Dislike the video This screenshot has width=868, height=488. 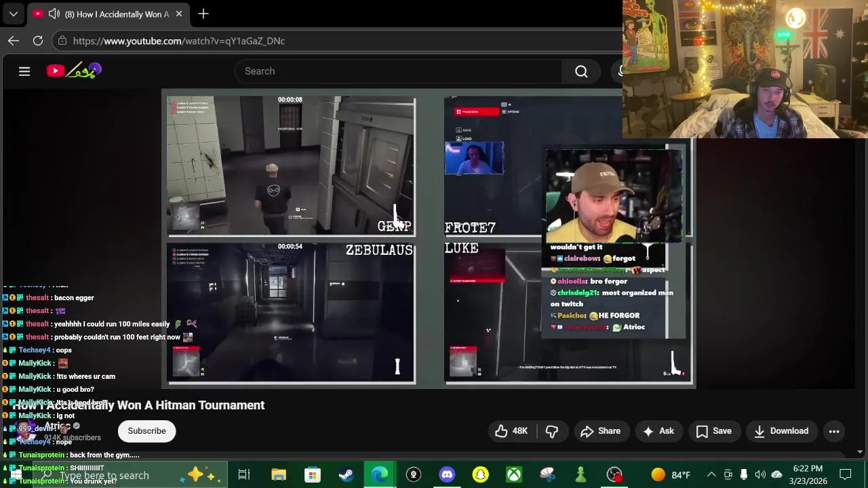click(x=552, y=431)
